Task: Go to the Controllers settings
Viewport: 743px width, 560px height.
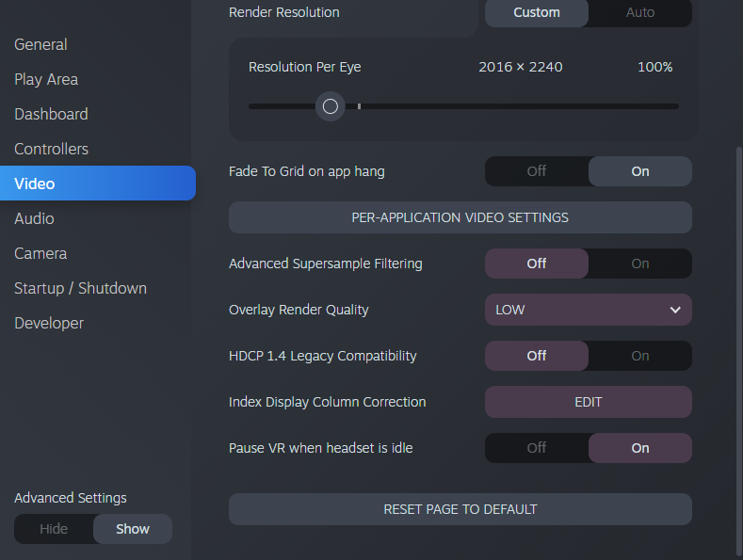Action: pos(51,149)
